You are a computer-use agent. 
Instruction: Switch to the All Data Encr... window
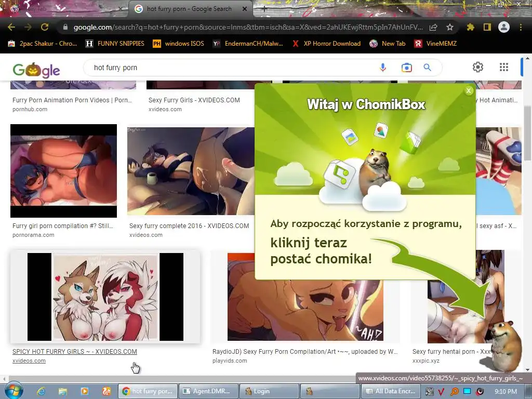(x=391, y=391)
